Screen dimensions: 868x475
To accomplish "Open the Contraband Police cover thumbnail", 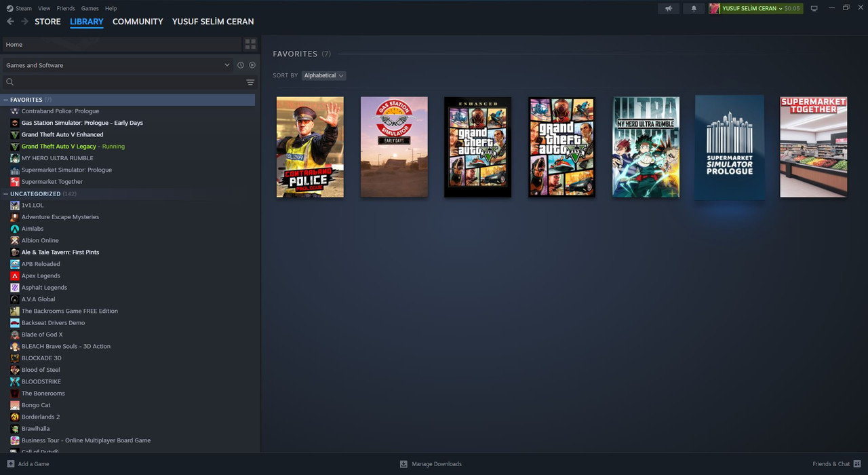I will (310, 147).
